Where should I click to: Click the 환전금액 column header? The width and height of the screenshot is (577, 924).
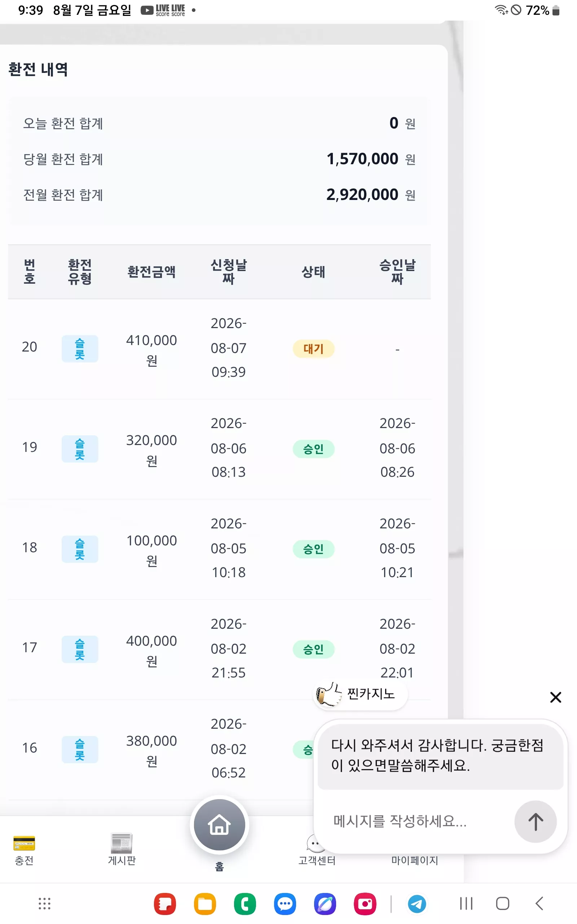[x=151, y=272]
